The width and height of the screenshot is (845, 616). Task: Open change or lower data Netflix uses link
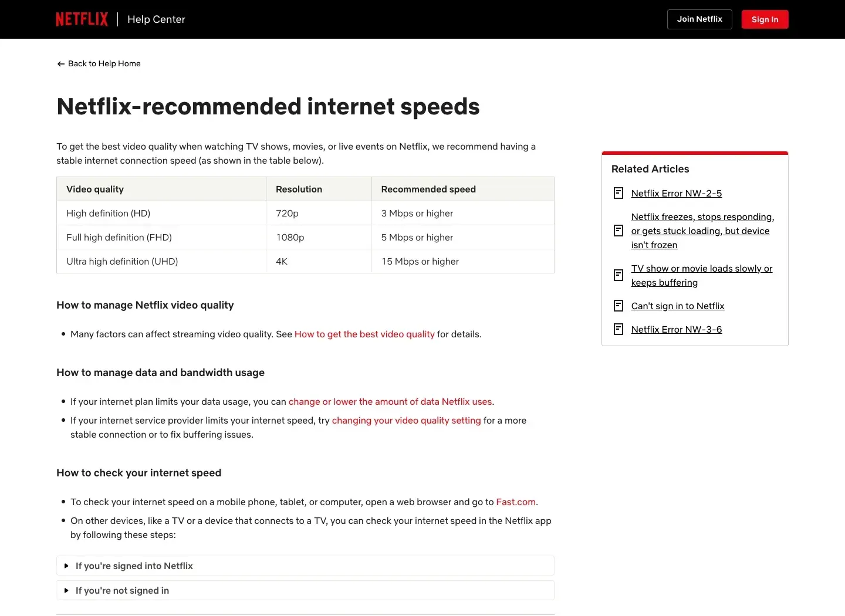(x=390, y=401)
